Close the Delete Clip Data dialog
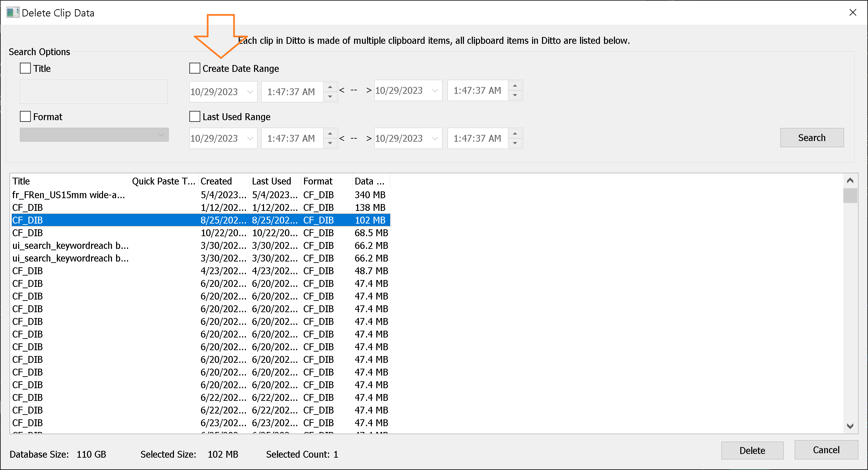 click(853, 13)
